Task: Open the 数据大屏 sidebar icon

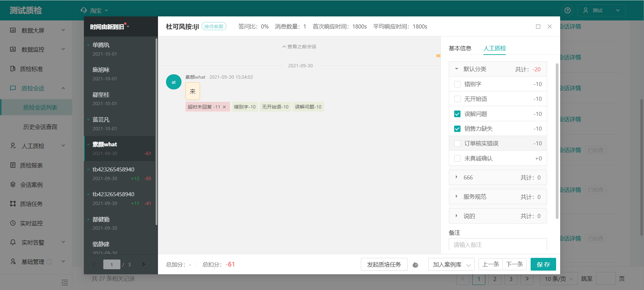Action: pos(13,30)
